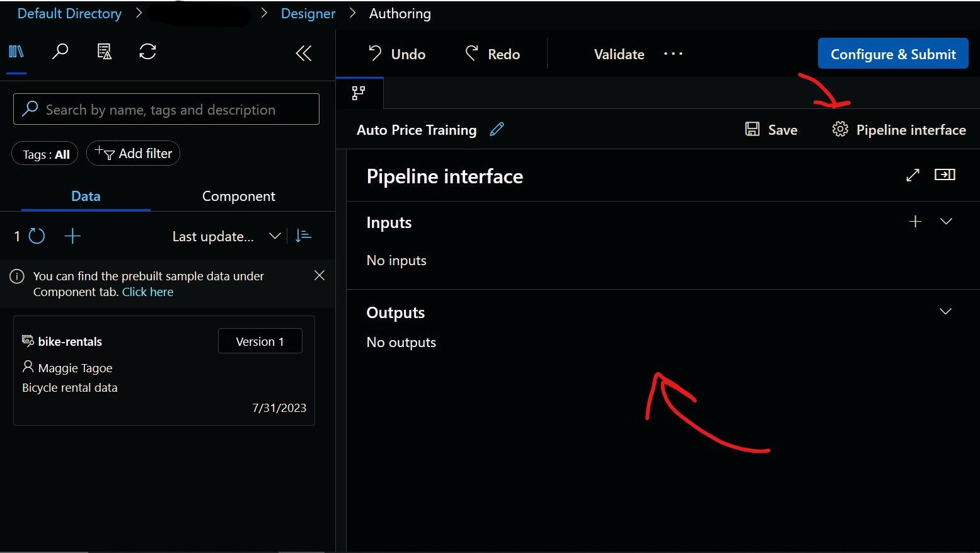980x553 pixels.
Task: Dock the Pipeline interface panel to the side
Action: pos(945,174)
